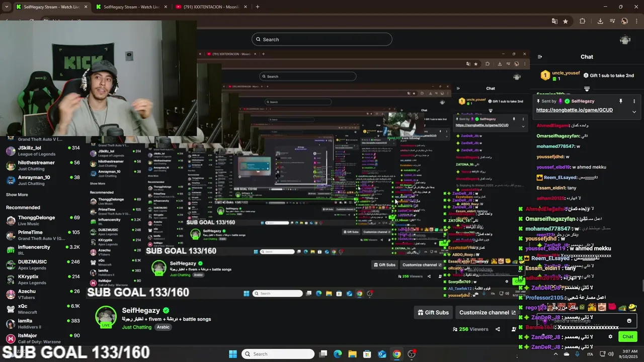Click the Chrome icon on taskbar

tap(397, 354)
